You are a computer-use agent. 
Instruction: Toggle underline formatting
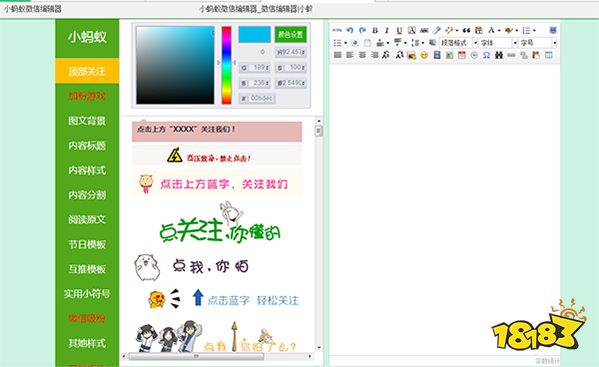pyautogui.click(x=399, y=30)
